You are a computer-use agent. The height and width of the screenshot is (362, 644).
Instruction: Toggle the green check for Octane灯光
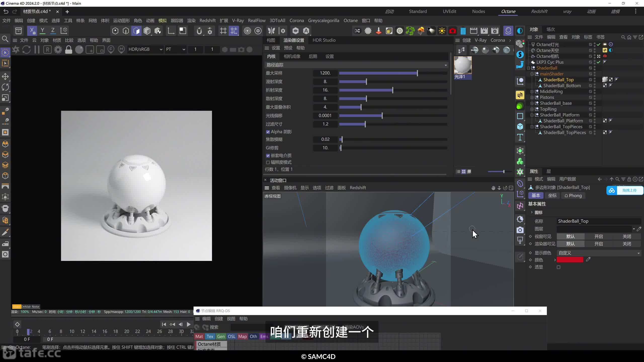(598, 44)
